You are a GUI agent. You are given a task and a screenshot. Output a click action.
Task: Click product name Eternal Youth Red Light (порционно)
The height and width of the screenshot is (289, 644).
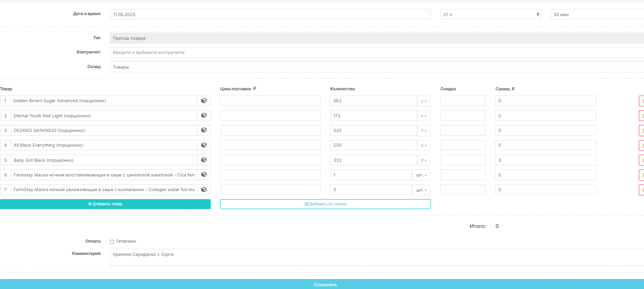coord(104,115)
